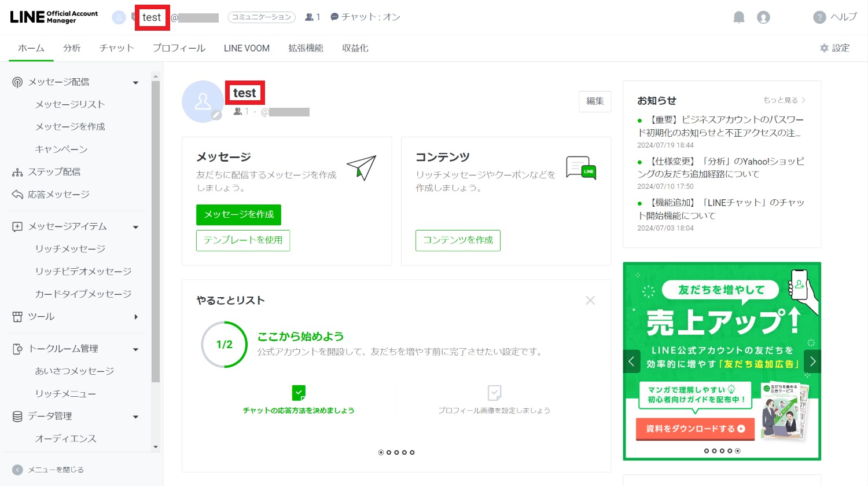
Task: Open the user account avatar icon
Action: (764, 17)
